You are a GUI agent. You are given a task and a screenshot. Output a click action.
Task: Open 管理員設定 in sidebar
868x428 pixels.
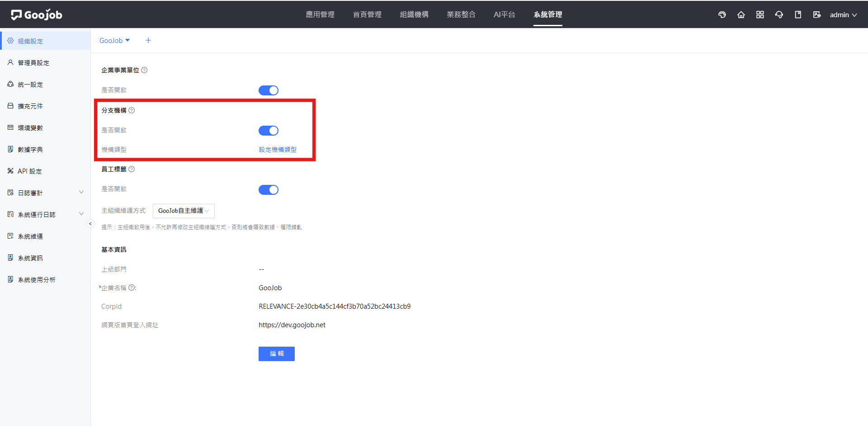click(45, 62)
